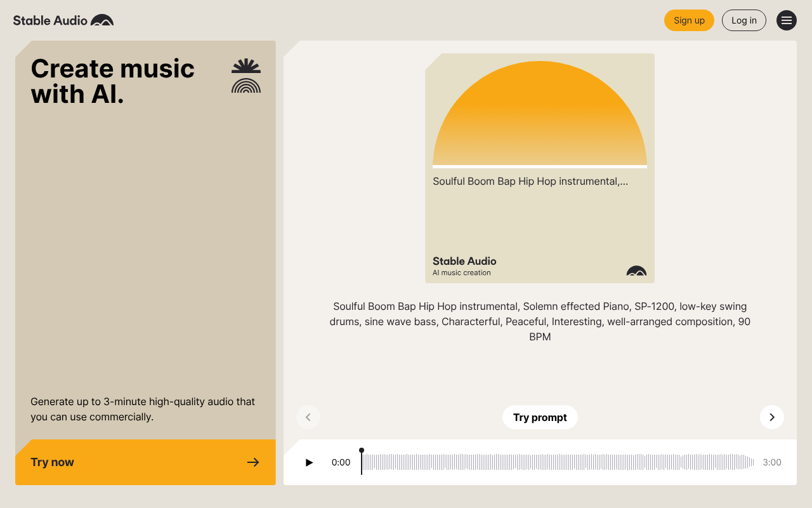Click the 0:00 elapsed time display

(341, 462)
